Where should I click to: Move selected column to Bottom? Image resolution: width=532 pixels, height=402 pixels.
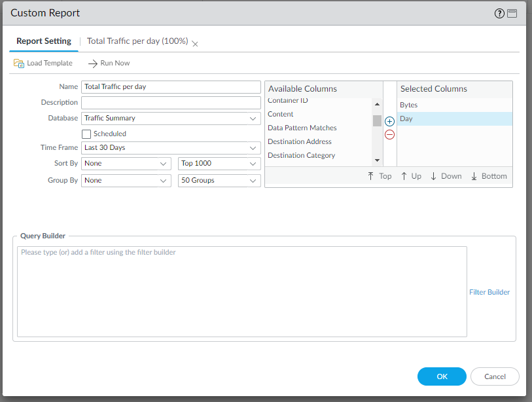(x=488, y=176)
